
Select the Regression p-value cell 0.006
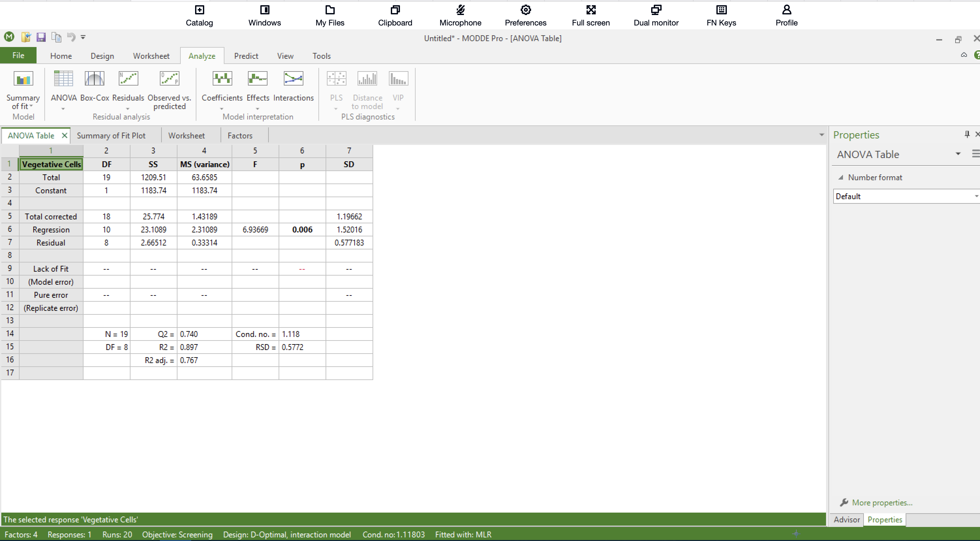pyautogui.click(x=302, y=230)
